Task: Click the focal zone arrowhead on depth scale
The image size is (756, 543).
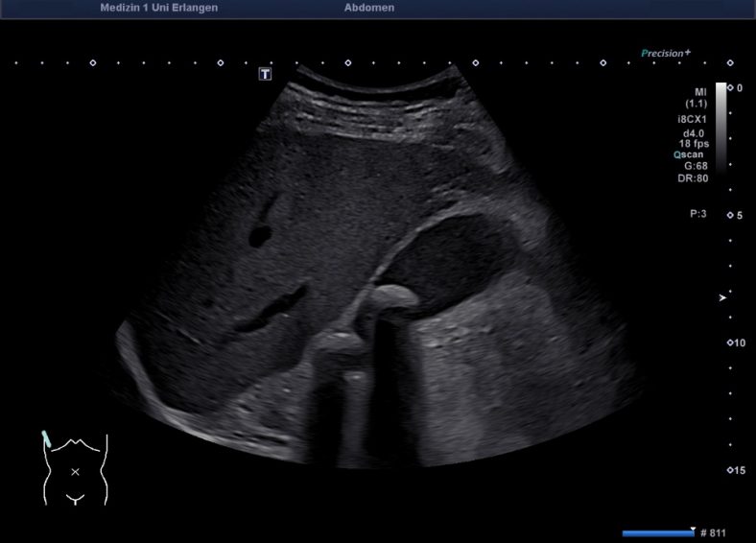Action: 723,298
